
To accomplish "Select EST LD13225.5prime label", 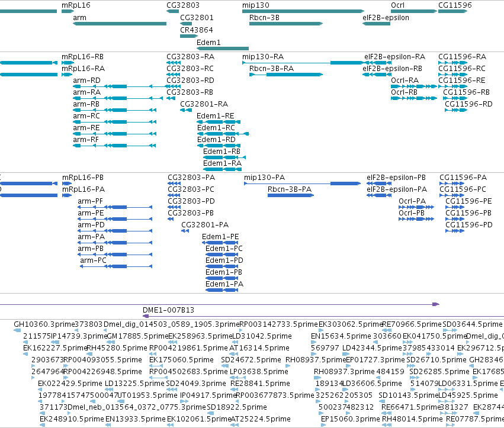I will 134,384.
